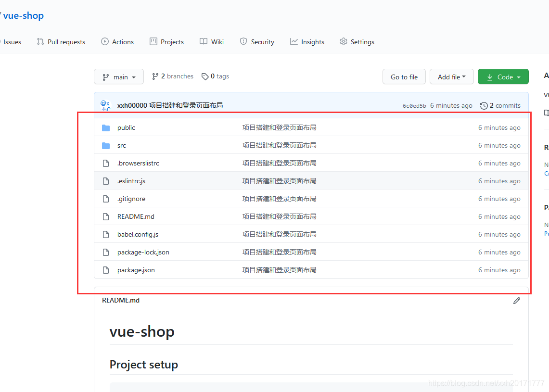This screenshot has height=392, width=549.
Task: Open the .gitignore file
Action: 131,199
